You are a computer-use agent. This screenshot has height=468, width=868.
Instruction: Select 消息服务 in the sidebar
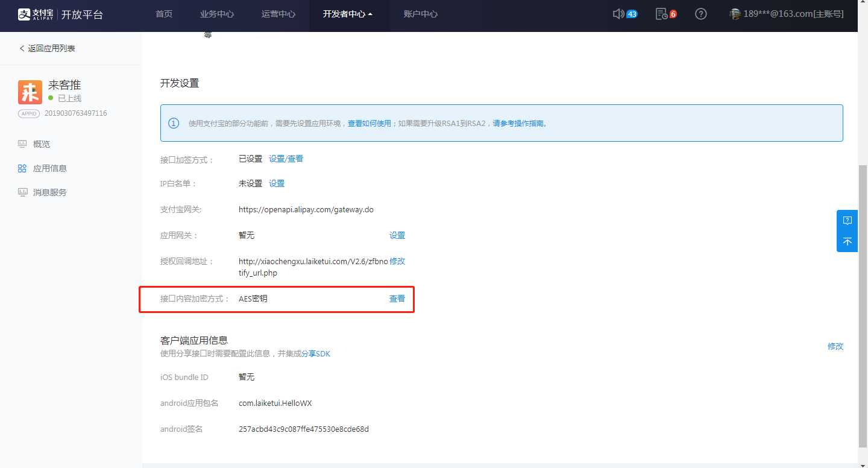50,192
